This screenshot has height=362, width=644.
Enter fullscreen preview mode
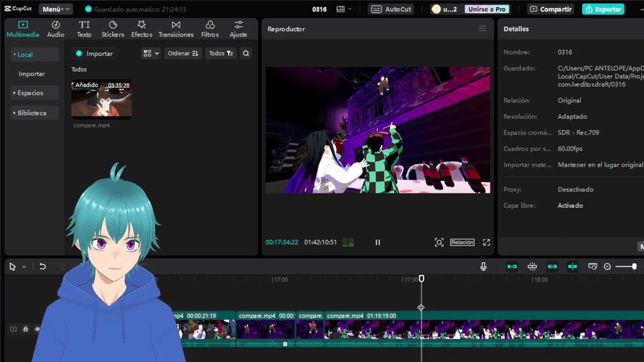pyautogui.click(x=487, y=242)
